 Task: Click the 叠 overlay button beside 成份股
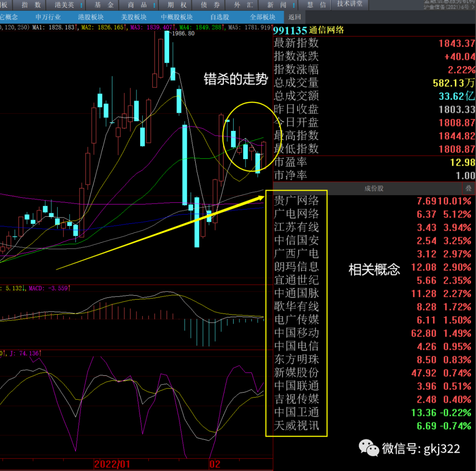click(469, 189)
